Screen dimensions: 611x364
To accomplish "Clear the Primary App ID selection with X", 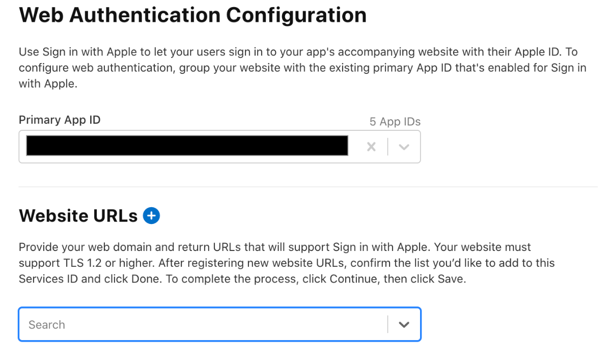I will [x=371, y=147].
